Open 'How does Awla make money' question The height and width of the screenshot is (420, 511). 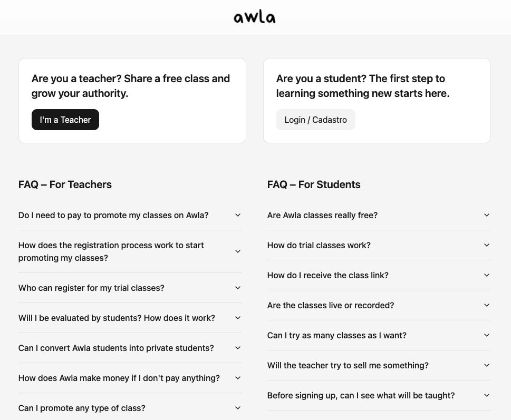[119, 378]
